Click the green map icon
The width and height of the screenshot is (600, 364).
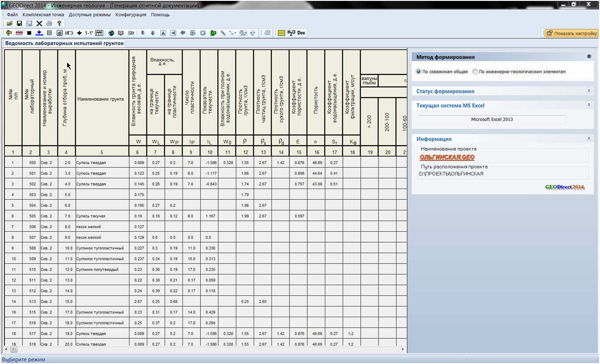point(213,33)
